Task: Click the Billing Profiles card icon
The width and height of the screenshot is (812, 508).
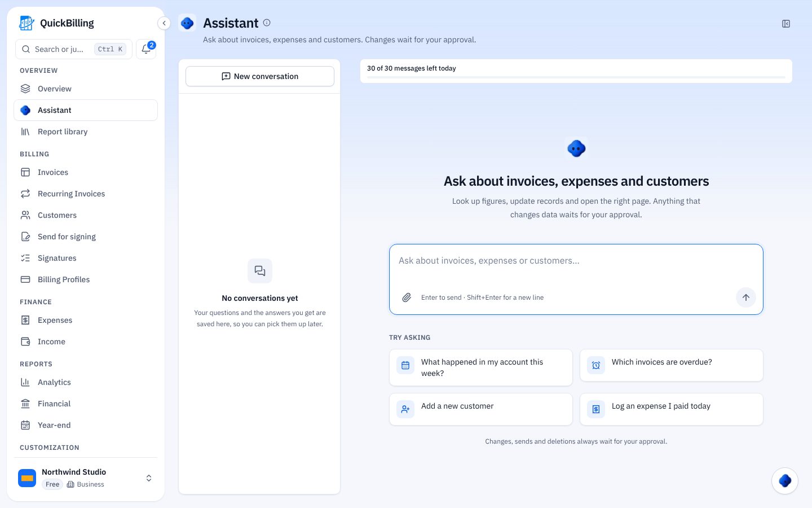Action: coord(25,279)
